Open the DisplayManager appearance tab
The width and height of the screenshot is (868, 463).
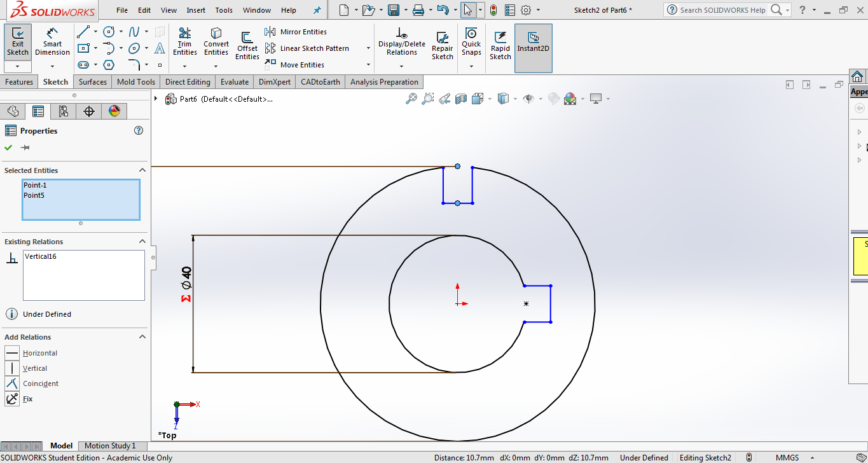pyautogui.click(x=114, y=111)
